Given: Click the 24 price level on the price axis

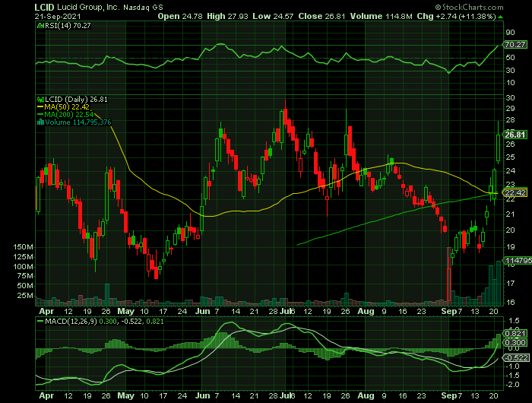Looking at the screenshot, I should [510, 170].
